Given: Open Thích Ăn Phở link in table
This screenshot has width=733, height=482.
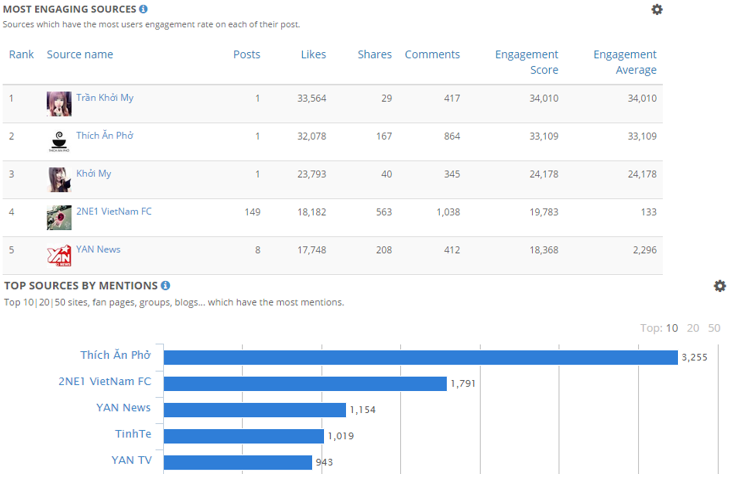Looking at the screenshot, I should tap(105, 136).
